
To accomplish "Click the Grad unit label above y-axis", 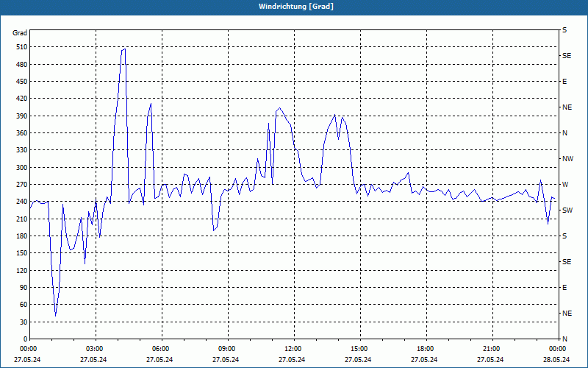I will coord(21,33).
